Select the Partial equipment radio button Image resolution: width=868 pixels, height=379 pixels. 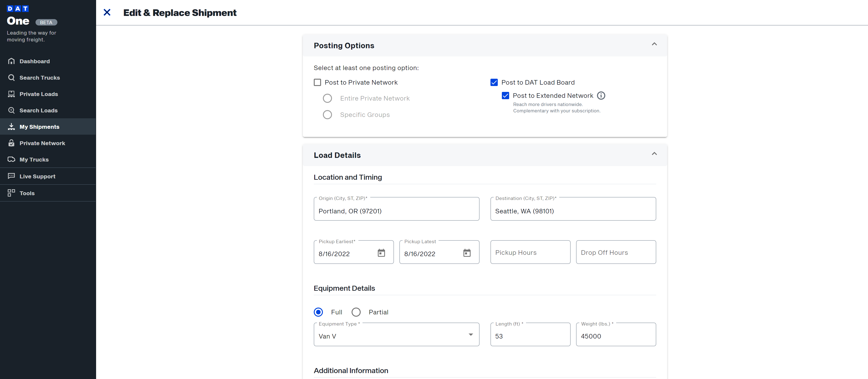(x=356, y=312)
